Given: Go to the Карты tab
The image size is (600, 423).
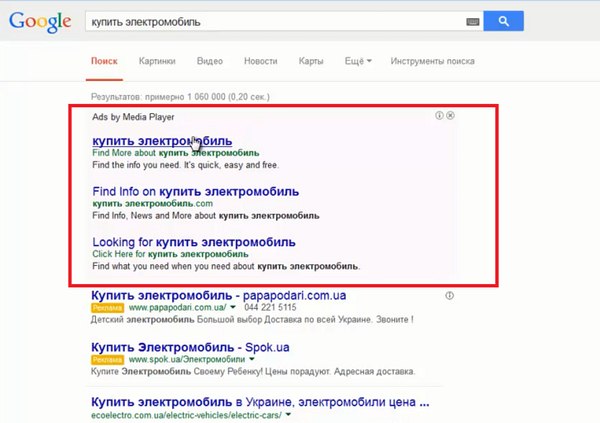Looking at the screenshot, I should (311, 61).
